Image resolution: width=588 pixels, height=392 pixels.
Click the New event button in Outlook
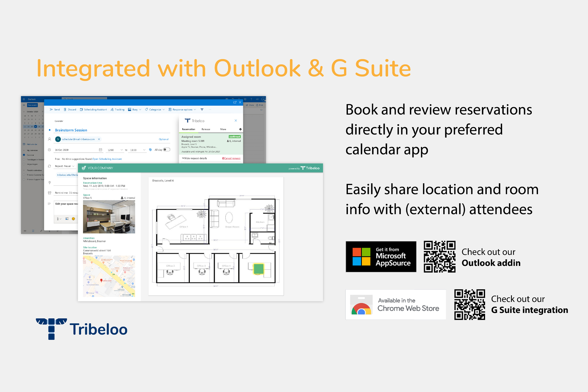pos(32,105)
